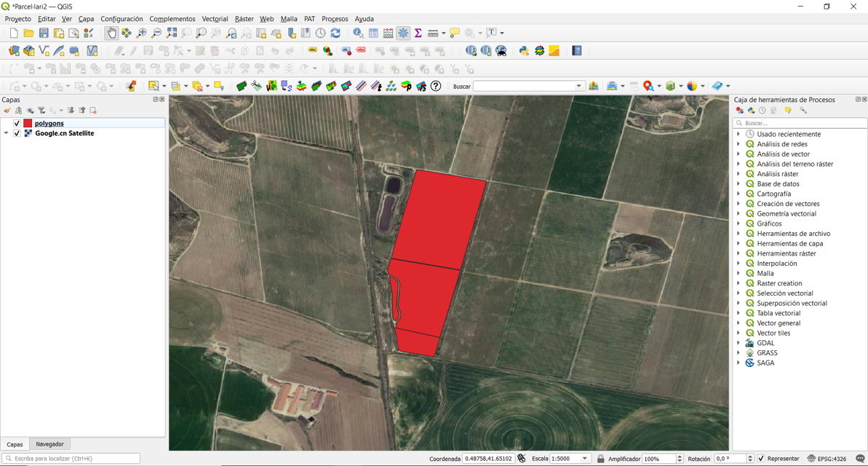Toggle the Processing toolbox gear icon
Viewport: 868px width, 466px height.
click(x=403, y=33)
